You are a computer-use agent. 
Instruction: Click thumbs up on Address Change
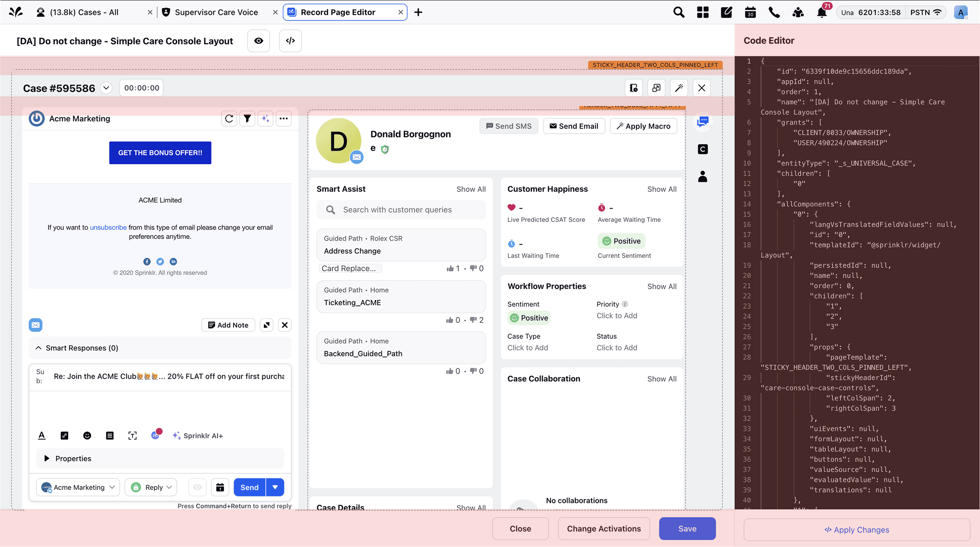click(450, 268)
